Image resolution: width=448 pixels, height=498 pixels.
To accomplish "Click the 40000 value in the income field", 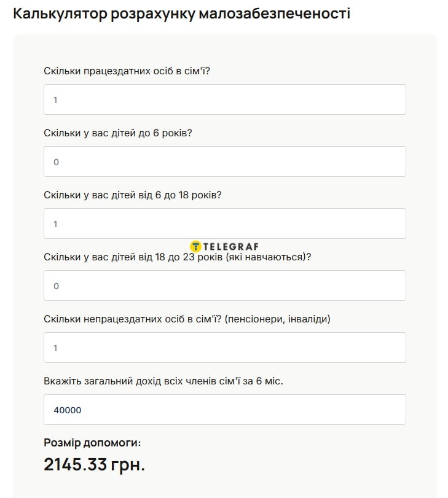I will pyautogui.click(x=68, y=410).
